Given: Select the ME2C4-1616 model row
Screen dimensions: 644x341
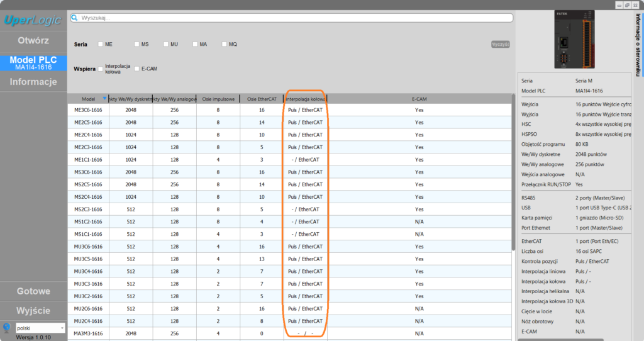Looking at the screenshot, I should click(x=289, y=135).
